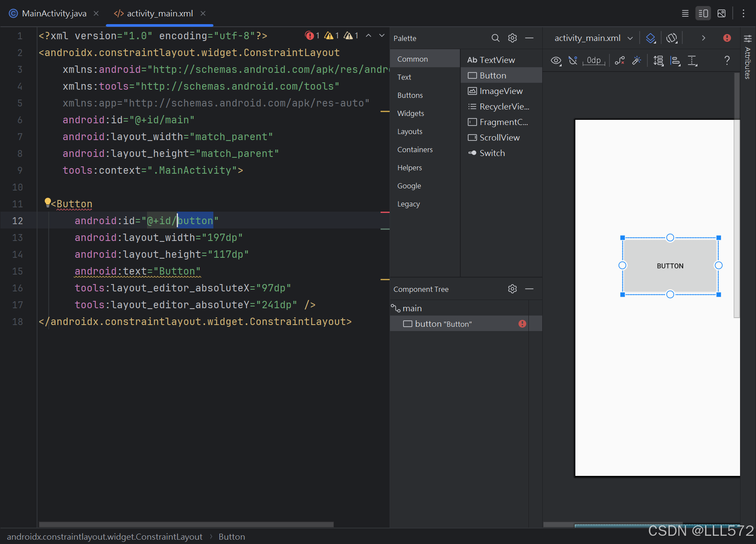This screenshot has width=756, height=544.
Task: Minimize the Component Tree panel
Action: (x=529, y=289)
